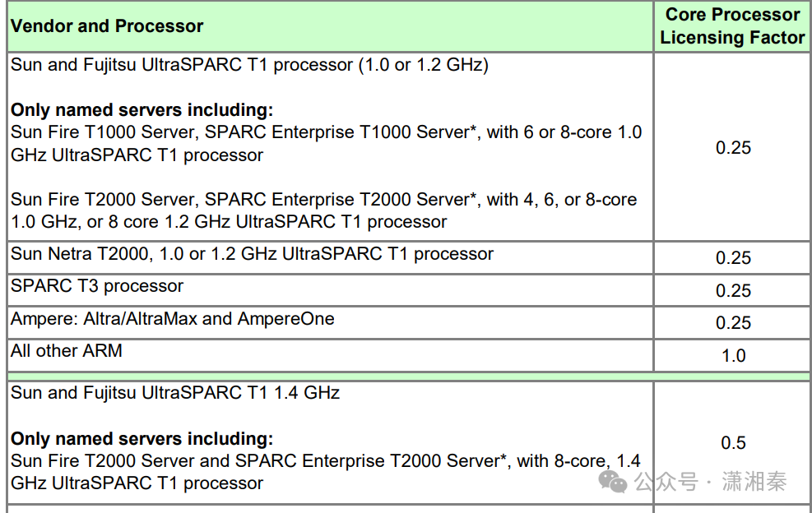The width and height of the screenshot is (812, 513).
Task: Click the 'UltraSPARC T1 1.4 GHz' row title
Action: click(175, 393)
